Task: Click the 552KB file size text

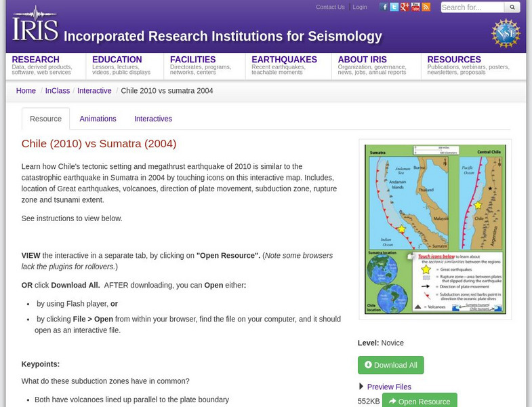Action: coord(369,401)
